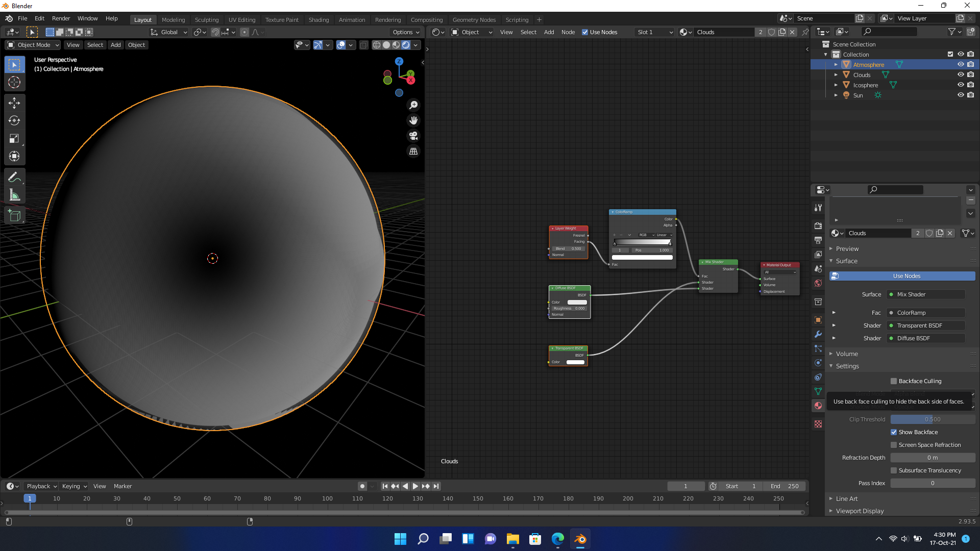
Task: Open the Object Mode dropdown
Action: (x=33, y=45)
